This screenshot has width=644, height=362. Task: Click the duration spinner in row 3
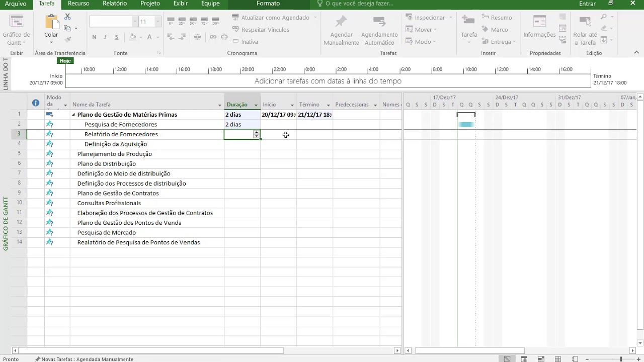pyautogui.click(x=257, y=134)
